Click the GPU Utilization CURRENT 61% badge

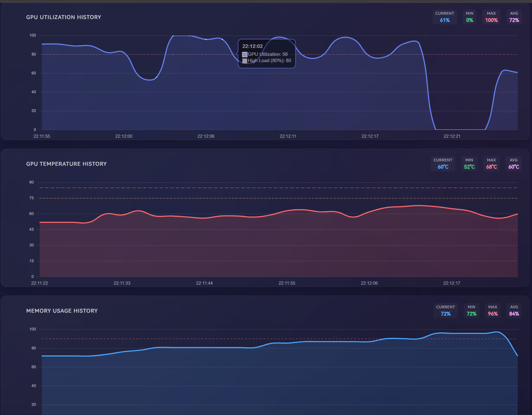coord(445,17)
